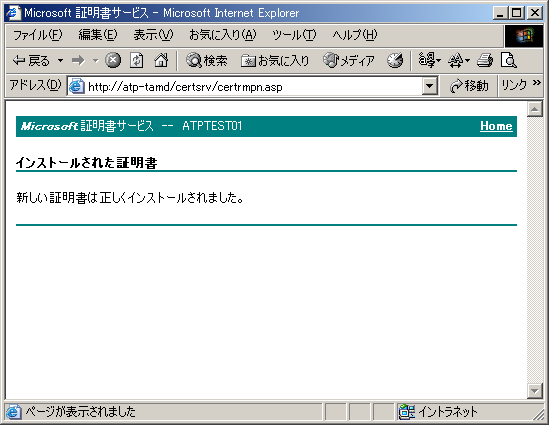Click the Back (戻る) arrow button

[x=30, y=61]
